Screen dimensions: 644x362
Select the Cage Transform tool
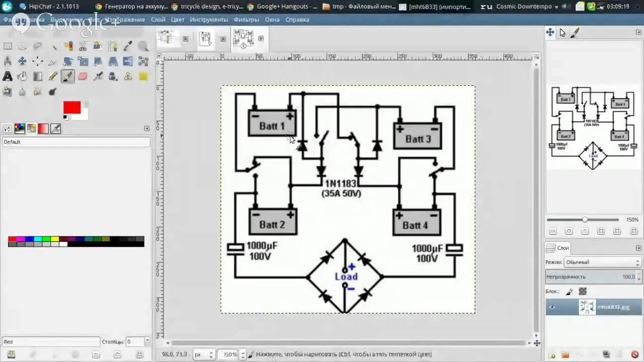point(143,61)
